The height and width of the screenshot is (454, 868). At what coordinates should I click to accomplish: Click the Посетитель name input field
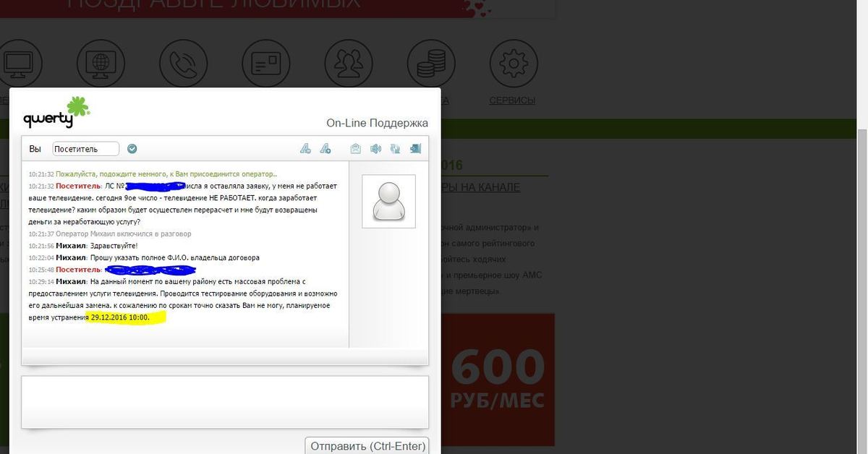coord(85,149)
